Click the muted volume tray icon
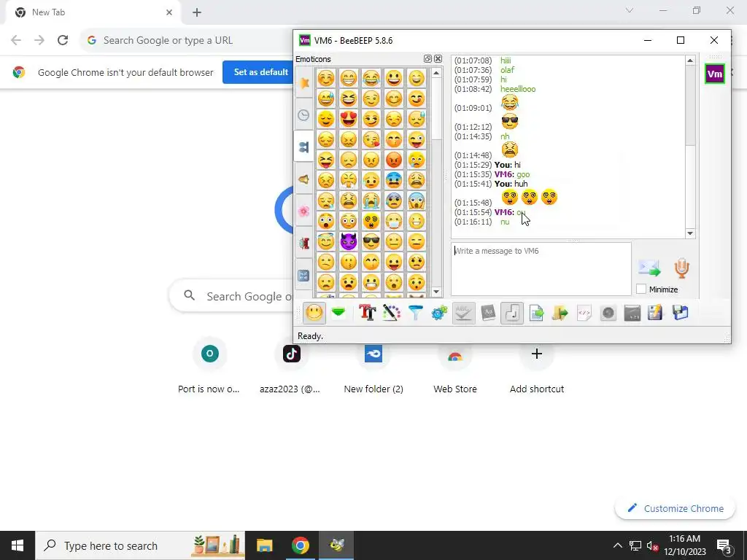The height and width of the screenshot is (560, 747). pyautogui.click(x=653, y=545)
